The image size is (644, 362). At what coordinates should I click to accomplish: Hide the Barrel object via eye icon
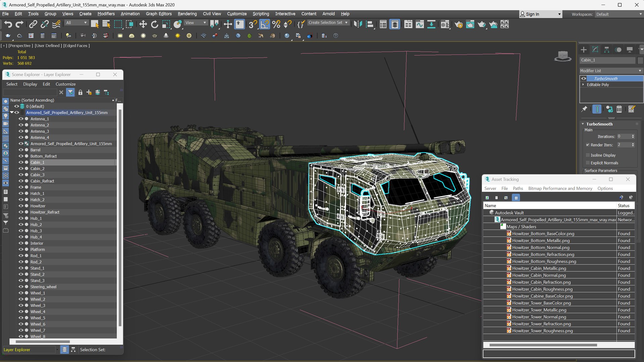(21, 150)
